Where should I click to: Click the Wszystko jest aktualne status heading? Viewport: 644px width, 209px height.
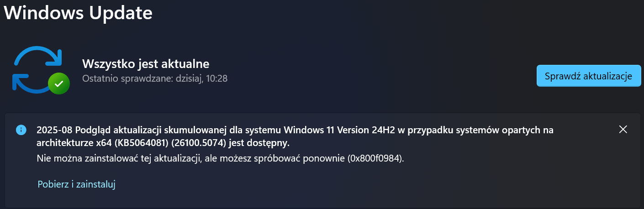point(145,63)
